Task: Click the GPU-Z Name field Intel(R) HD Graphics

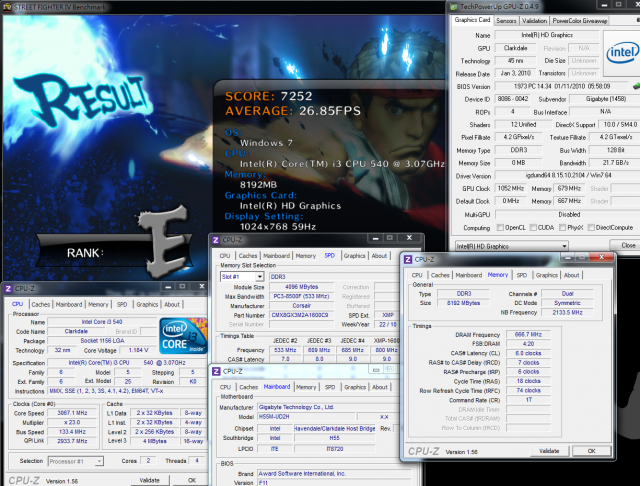Action: point(547,35)
